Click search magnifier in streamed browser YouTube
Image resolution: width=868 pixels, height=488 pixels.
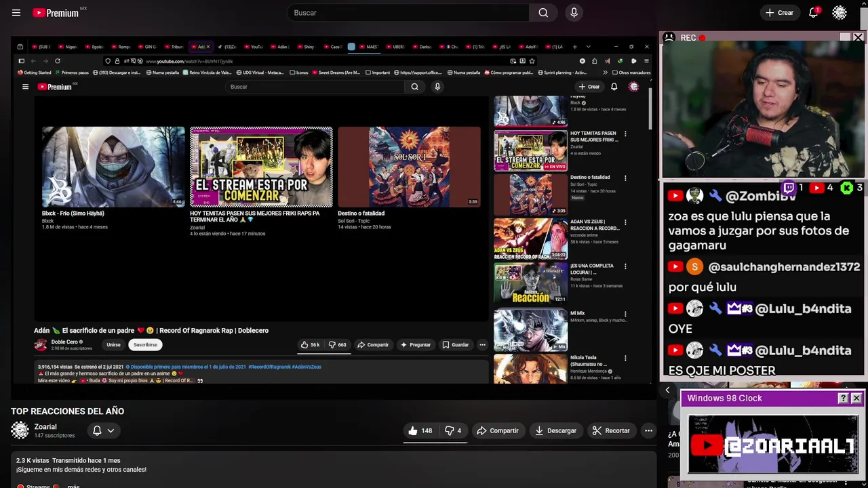click(414, 87)
